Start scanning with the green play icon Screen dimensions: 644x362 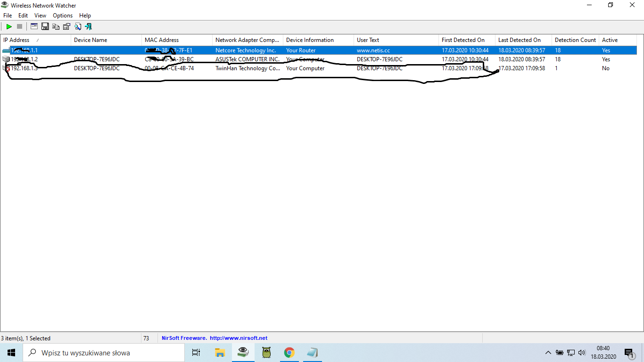(9, 26)
